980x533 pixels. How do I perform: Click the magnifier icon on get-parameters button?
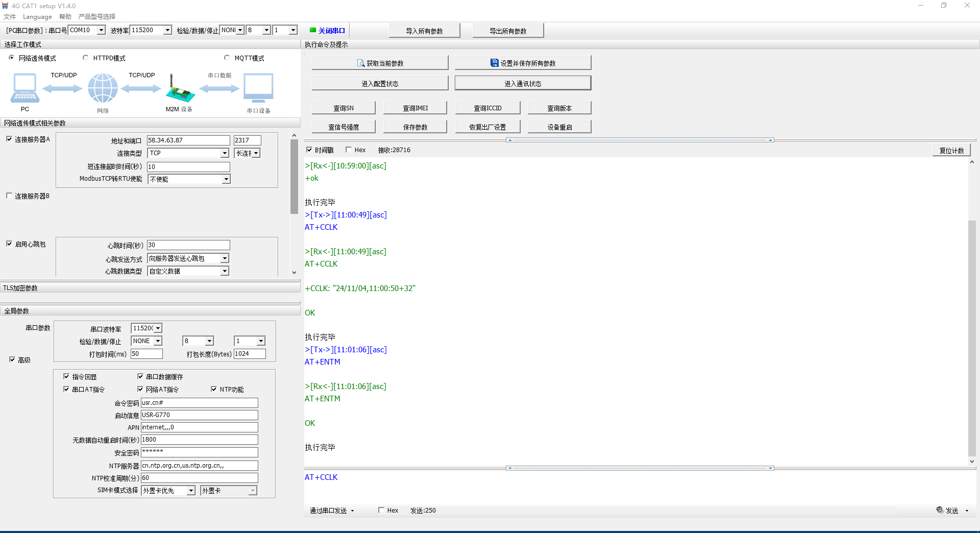(x=361, y=63)
